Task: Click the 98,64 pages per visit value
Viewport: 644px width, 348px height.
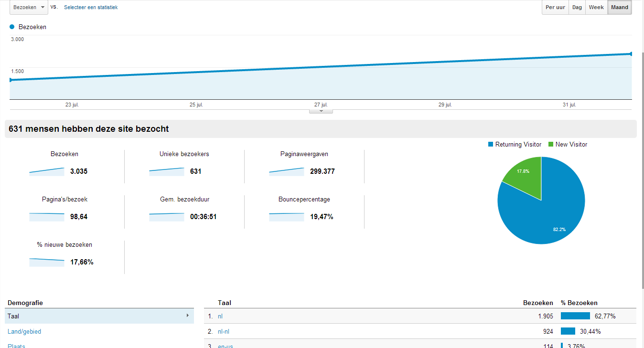Action: (79, 217)
